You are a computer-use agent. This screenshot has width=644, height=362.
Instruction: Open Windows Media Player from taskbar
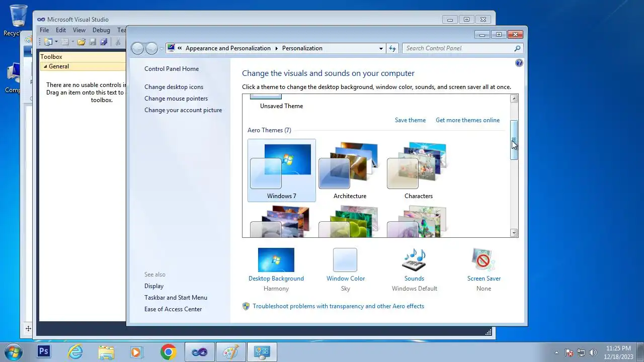[x=137, y=352]
